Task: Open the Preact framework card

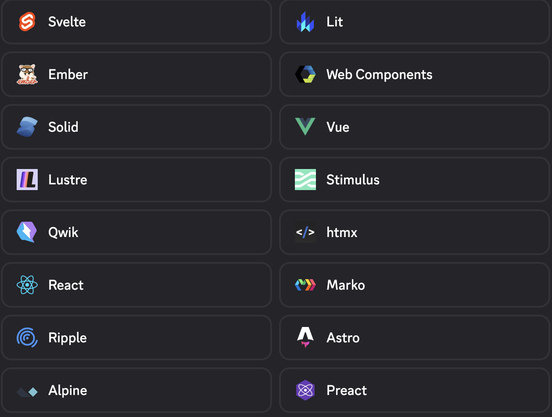Action: tap(414, 390)
